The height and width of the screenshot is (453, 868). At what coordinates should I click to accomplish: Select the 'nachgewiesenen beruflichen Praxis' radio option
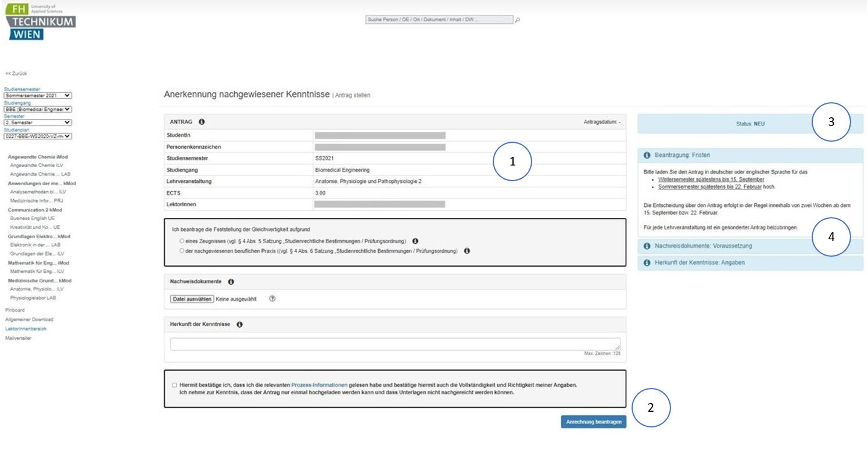[x=182, y=251]
